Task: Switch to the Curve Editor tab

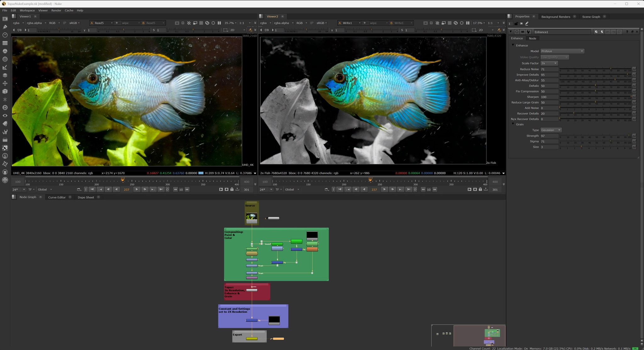Action: (57, 197)
